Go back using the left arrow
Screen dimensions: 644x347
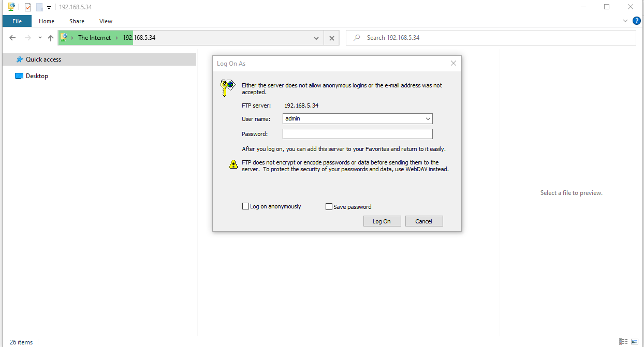13,38
